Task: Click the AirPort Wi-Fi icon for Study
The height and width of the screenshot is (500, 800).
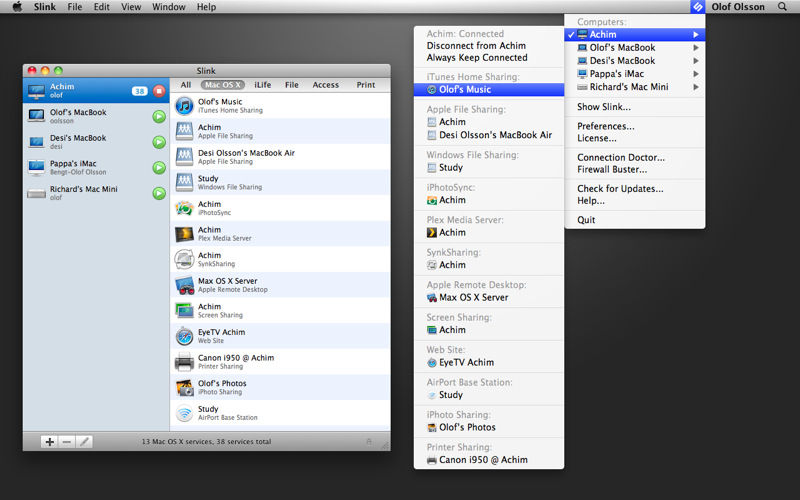Action: pos(184,413)
